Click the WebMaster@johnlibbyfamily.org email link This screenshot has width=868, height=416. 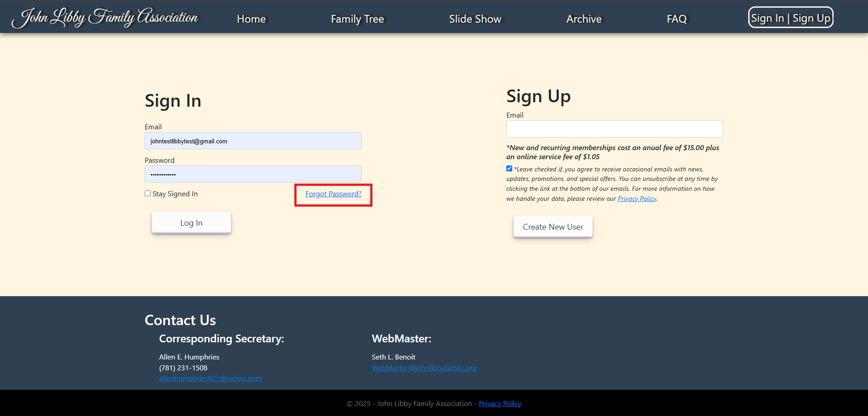tap(424, 368)
